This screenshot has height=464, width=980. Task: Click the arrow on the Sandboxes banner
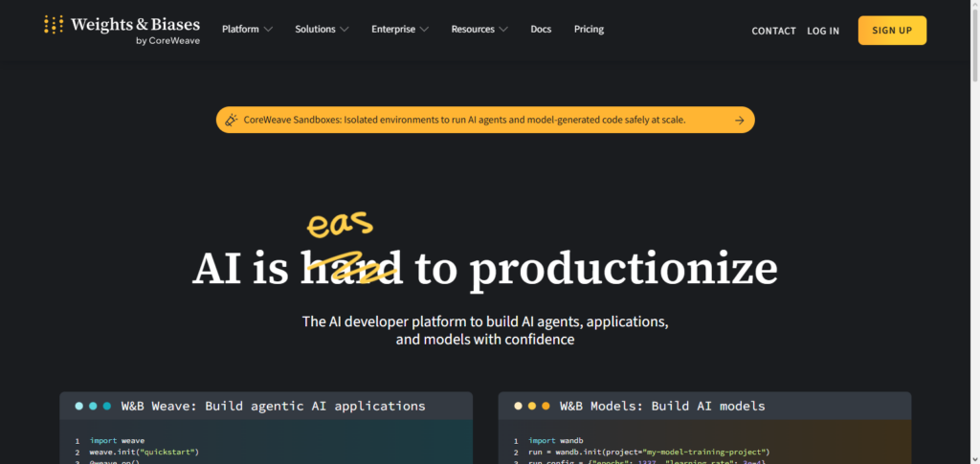pyautogui.click(x=740, y=121)
